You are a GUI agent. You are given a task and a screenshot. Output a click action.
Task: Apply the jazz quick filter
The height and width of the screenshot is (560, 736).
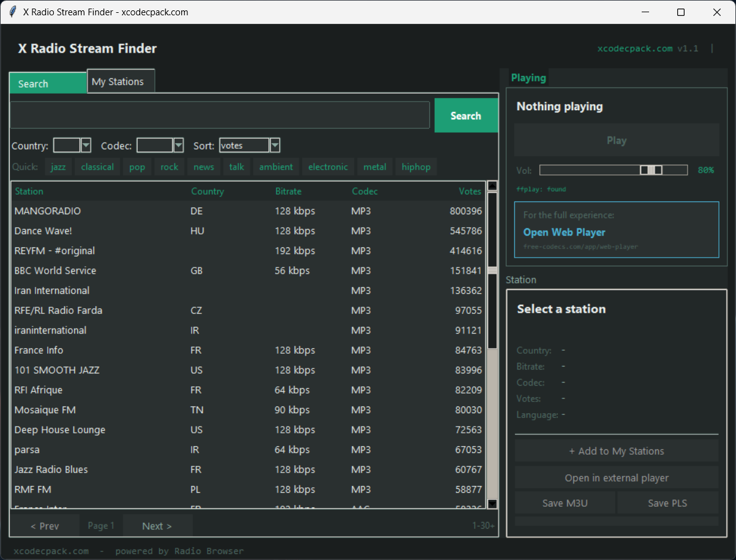[x=58, y=167]
